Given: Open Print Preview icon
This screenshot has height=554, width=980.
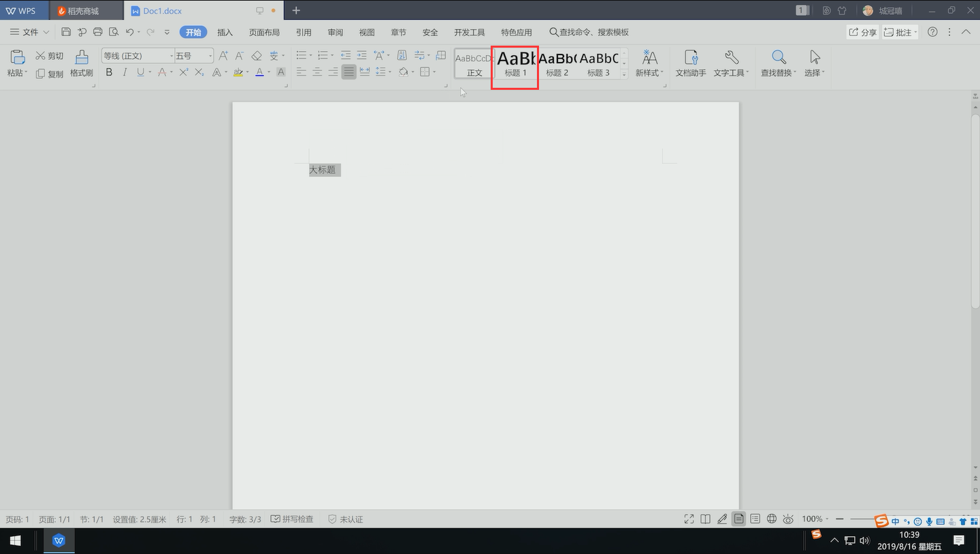Looking at the screenshot, I should click(114, 32).
